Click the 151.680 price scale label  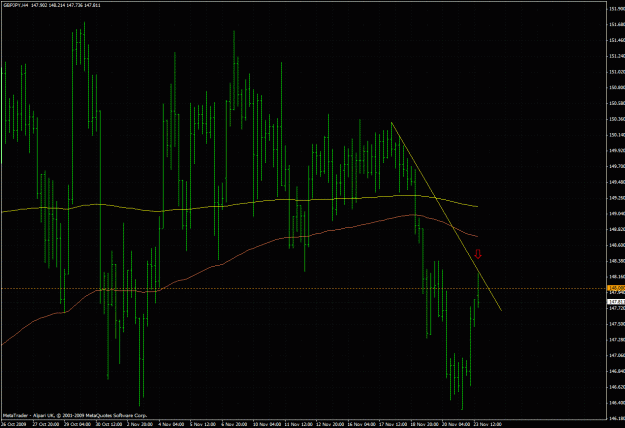[x=616, y=24]
